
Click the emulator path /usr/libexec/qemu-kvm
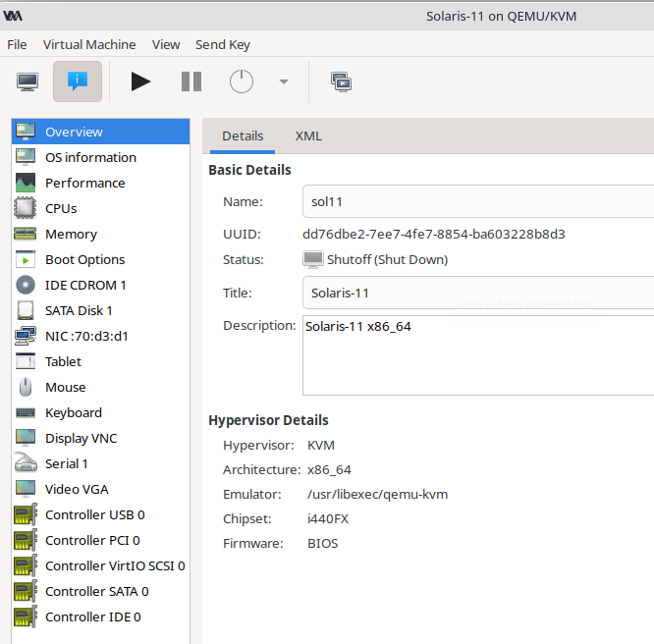377,494
